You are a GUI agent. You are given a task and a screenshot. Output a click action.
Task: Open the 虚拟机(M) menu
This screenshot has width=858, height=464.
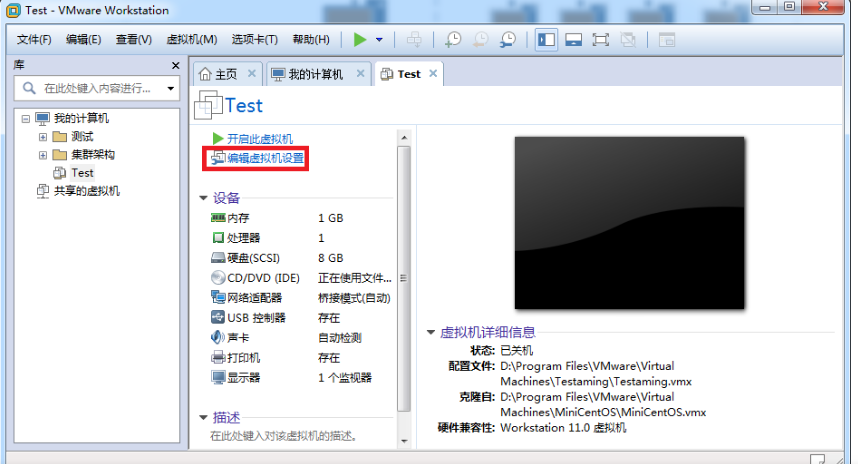(x=192, y=39)
